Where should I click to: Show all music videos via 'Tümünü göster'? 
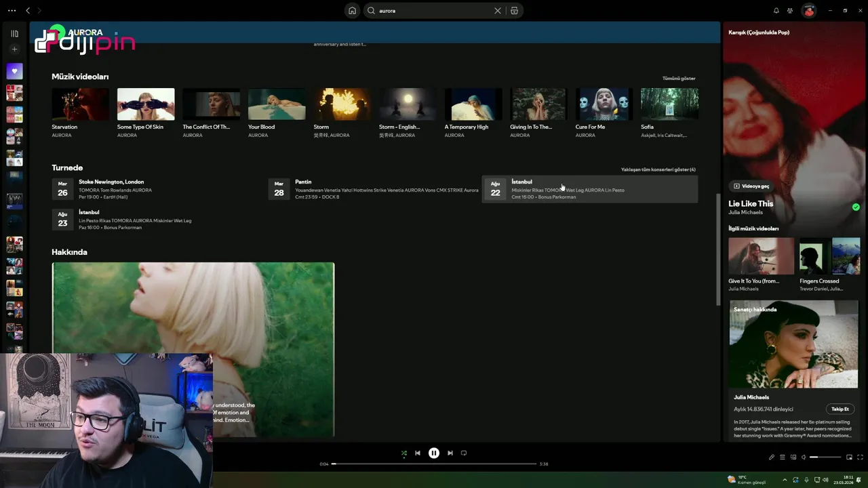pos(679,79)
